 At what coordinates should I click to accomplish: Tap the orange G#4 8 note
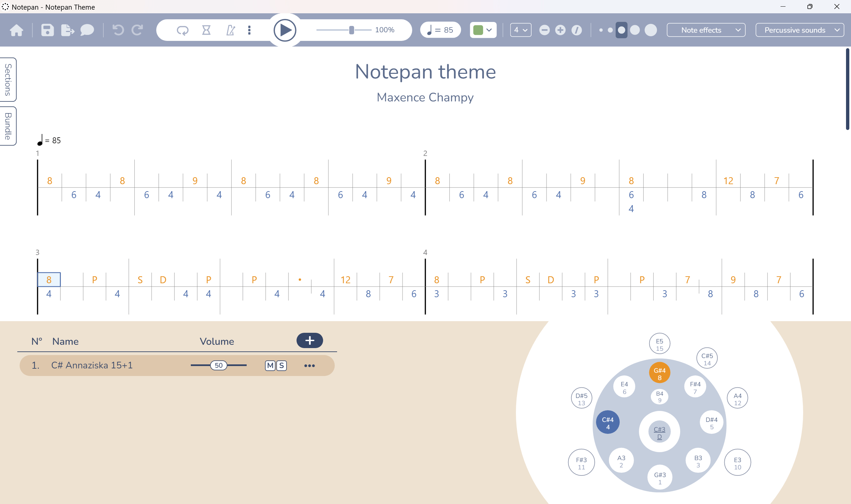[660, 373]
